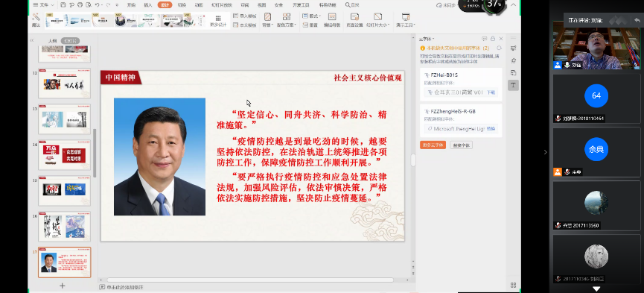Apply the first design template thumbnail

click(x=57, y=20)
